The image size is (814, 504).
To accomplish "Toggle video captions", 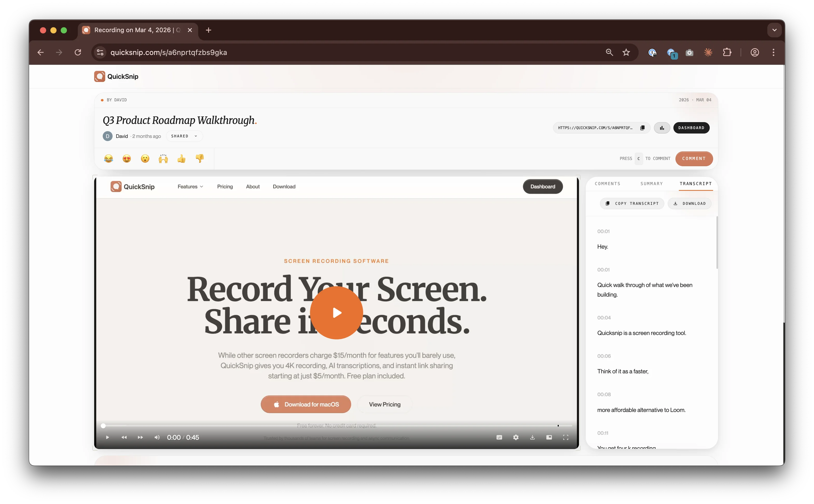I will [x=499, y=437].
